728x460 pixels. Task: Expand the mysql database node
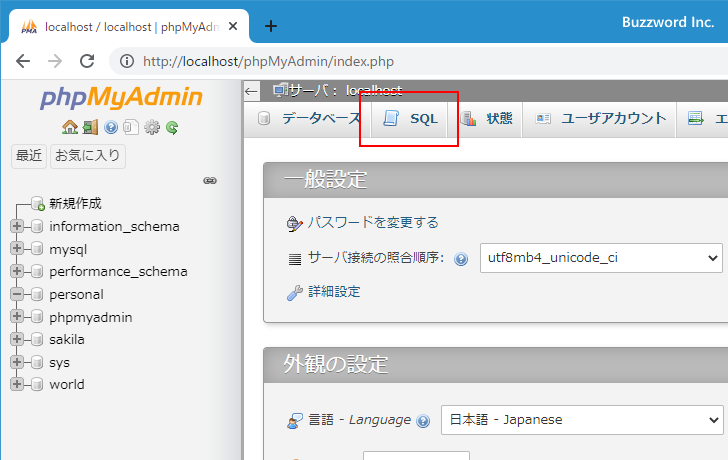[17, 248]
